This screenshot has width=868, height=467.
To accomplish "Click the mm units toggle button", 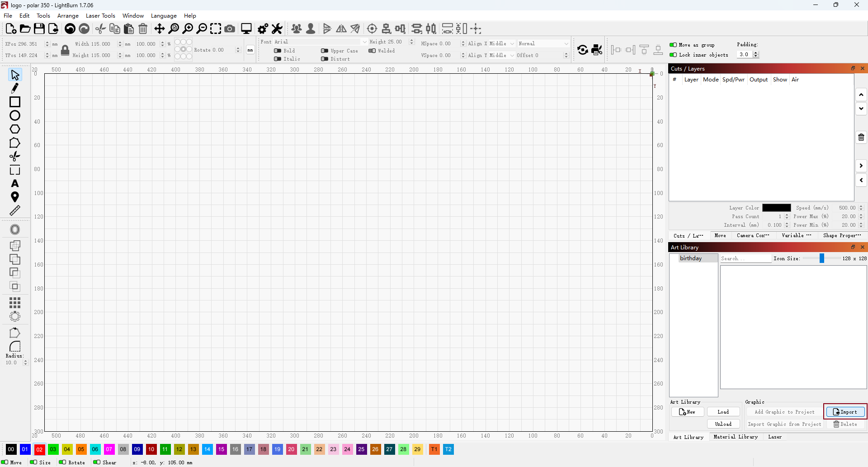I will click(x=250, y=50).
